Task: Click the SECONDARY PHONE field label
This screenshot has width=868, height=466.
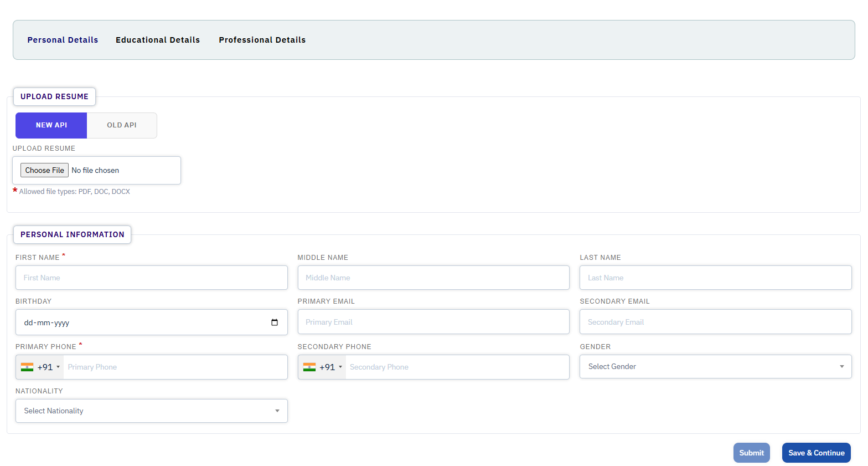Action: 334,347
